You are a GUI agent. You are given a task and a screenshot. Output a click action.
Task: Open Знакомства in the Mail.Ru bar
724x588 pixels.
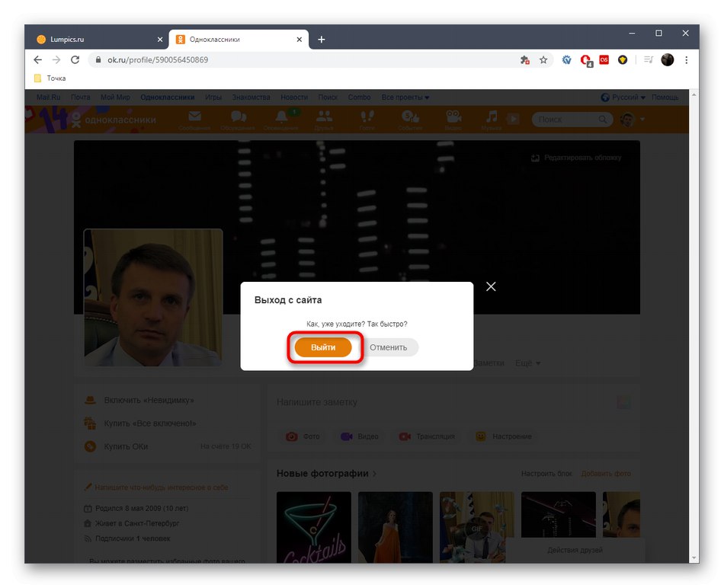pyautogui.click(x=251, y=97)
